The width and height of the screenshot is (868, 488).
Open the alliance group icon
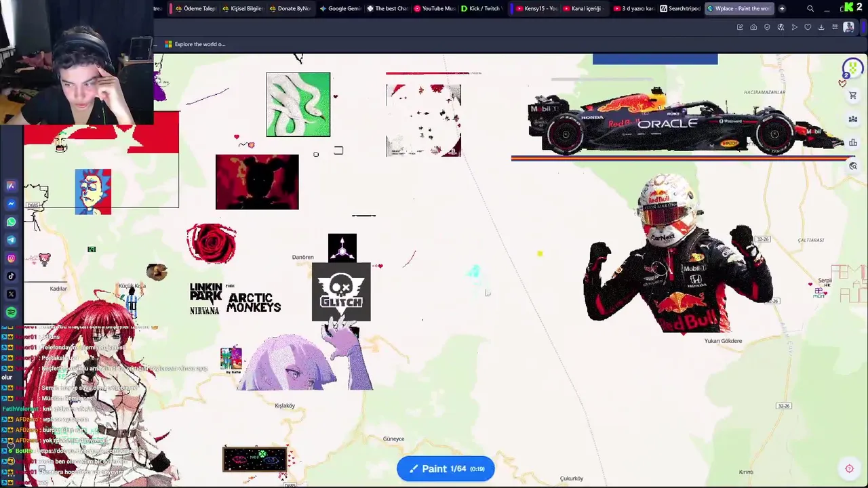click(853, 119)
